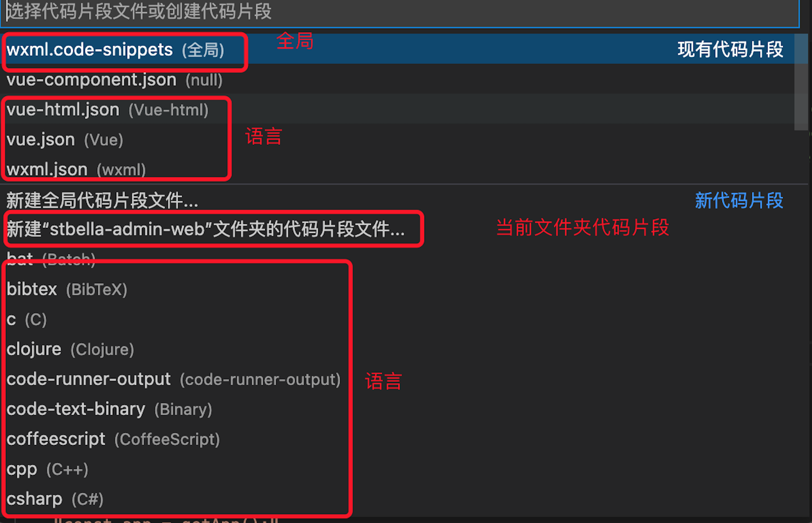The image size is (812, 523).
Task: Focus the snippet file search field
Action: click(x=400, y=12)
